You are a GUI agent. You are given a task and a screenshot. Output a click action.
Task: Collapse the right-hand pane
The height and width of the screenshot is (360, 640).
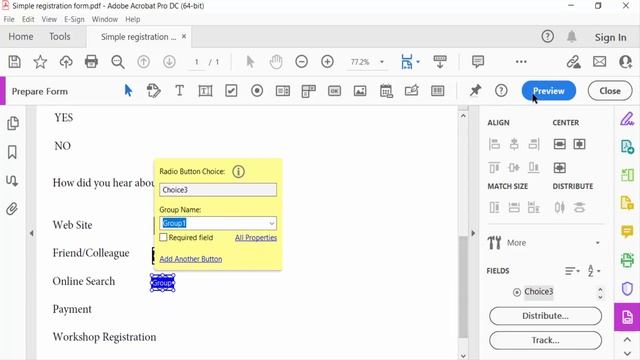[473, 233]
